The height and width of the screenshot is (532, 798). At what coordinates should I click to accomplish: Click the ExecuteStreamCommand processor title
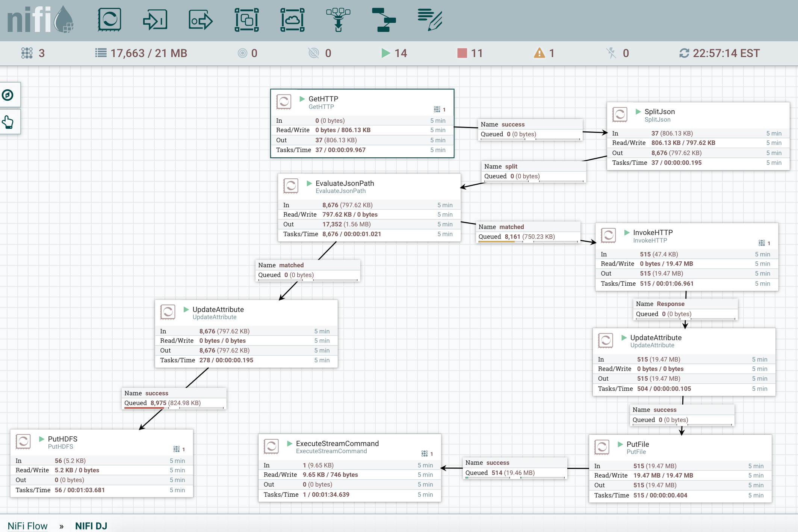[x=337, y=443]
